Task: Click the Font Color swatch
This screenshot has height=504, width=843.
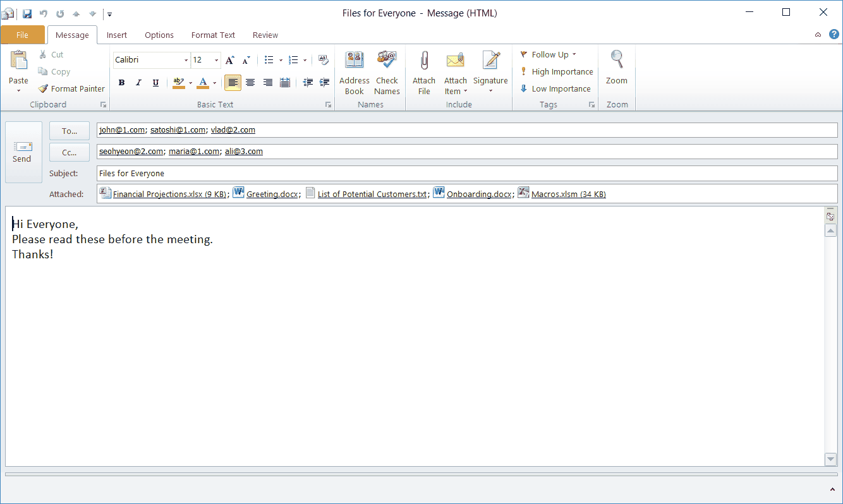Action: (202, 83)
